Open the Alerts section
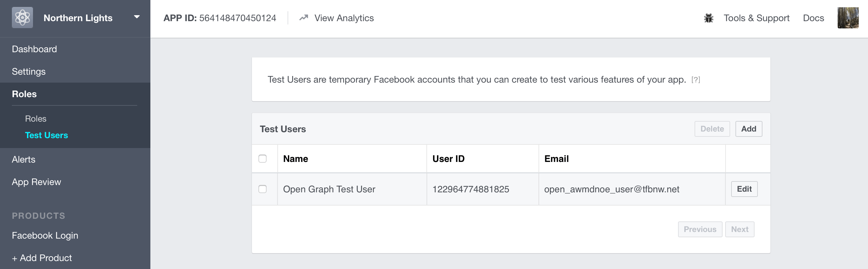The height and width of the screenshot is (269, 868). 24,159
